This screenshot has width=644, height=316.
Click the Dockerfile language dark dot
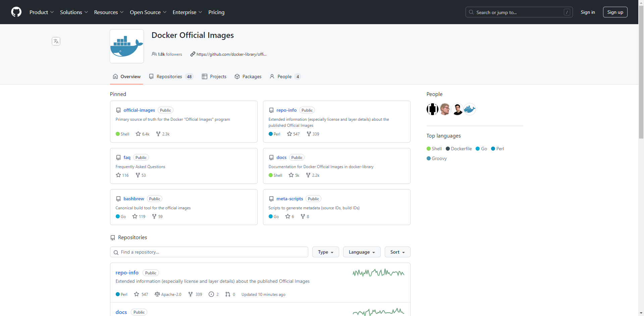448,149
